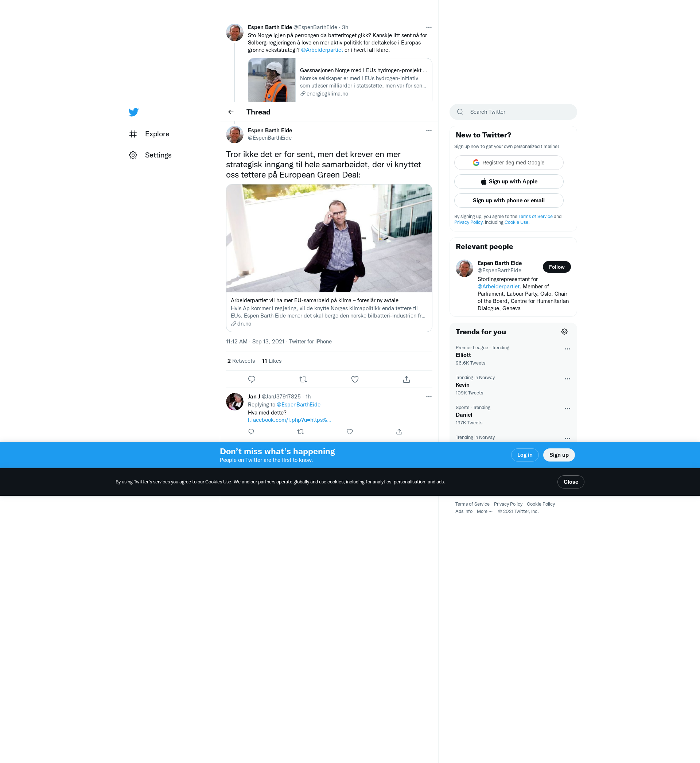Open more options on main thread tweet
The width and height of the screenshot is (700, 763).
(429, 131)
